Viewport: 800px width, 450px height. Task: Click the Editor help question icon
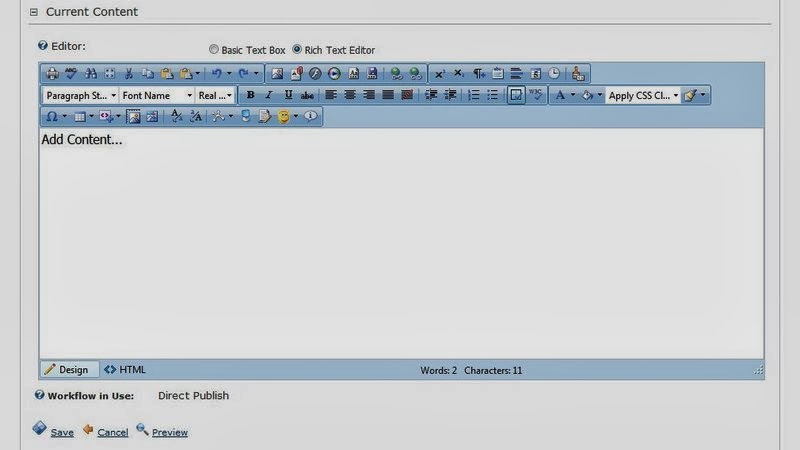coord(43,45)
